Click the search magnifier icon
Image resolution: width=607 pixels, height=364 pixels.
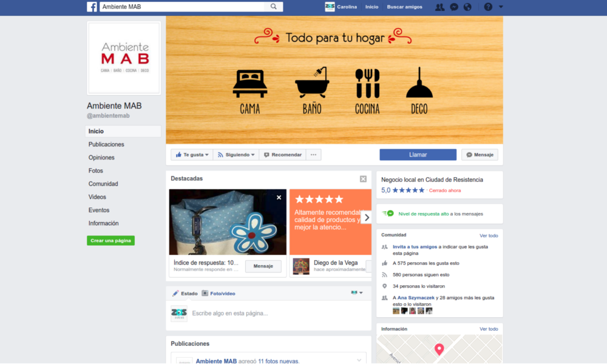[x=274, y=7]
